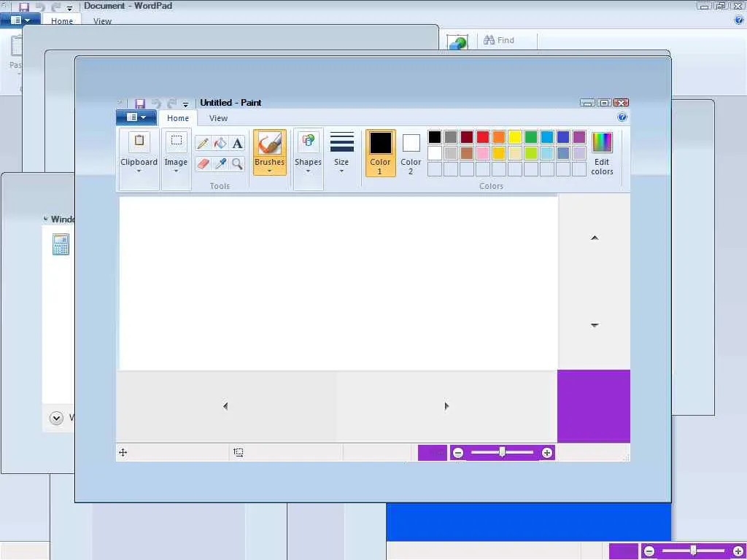Screen dimensions: 747x560
Task: Zoom out with Paint's minus button
Action: [458, 453]
